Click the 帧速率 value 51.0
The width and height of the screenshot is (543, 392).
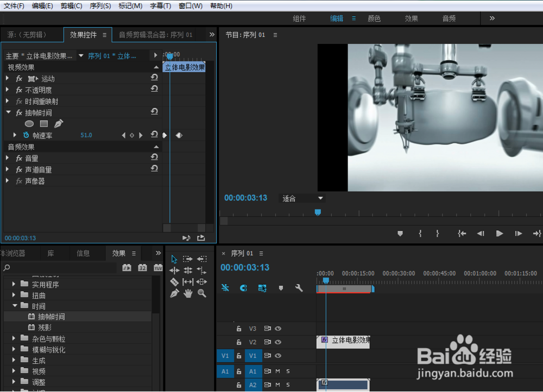coord(86,135)
